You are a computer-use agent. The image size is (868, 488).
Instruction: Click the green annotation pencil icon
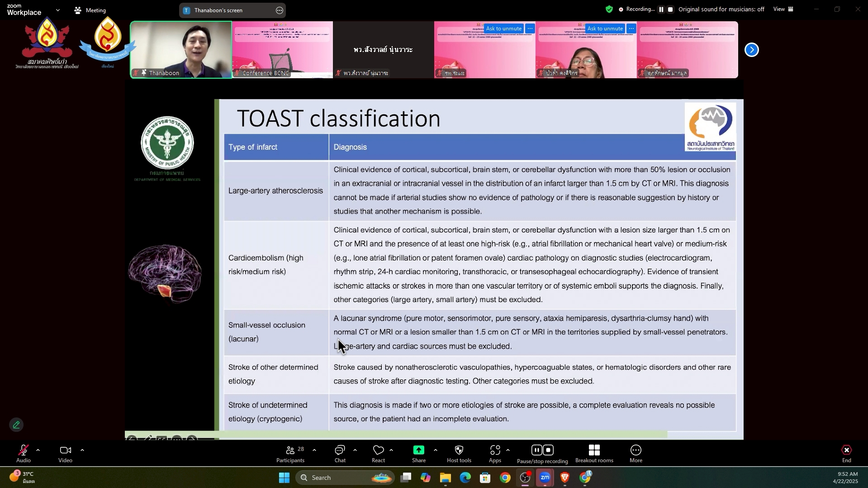point(16,425)
